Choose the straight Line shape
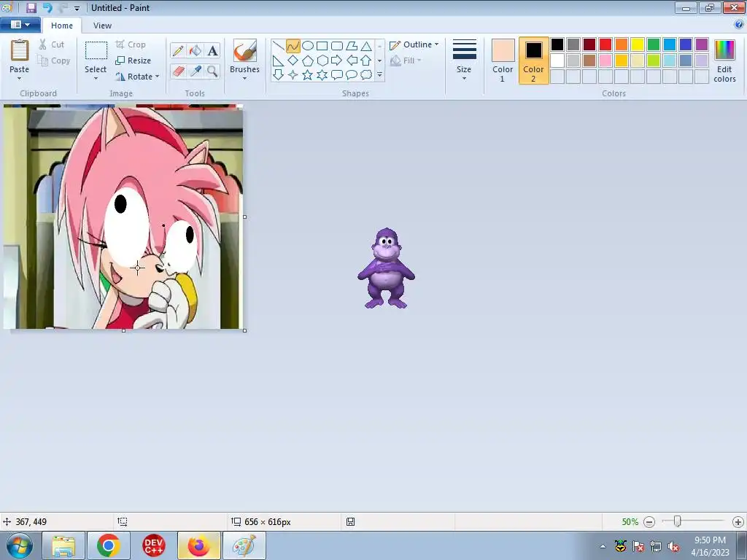 (x=278, y=46)
